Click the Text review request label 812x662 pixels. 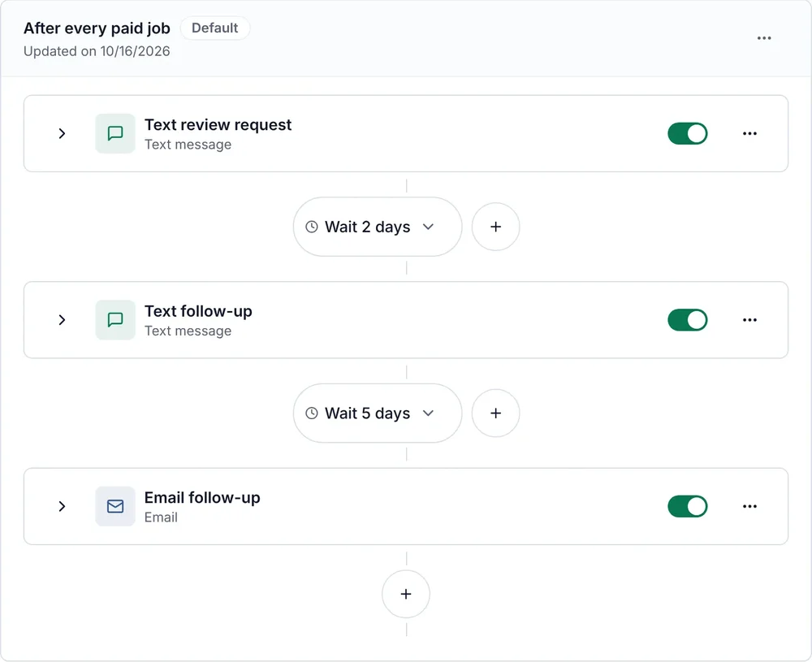pyautogui.click(x=218, y=125)
